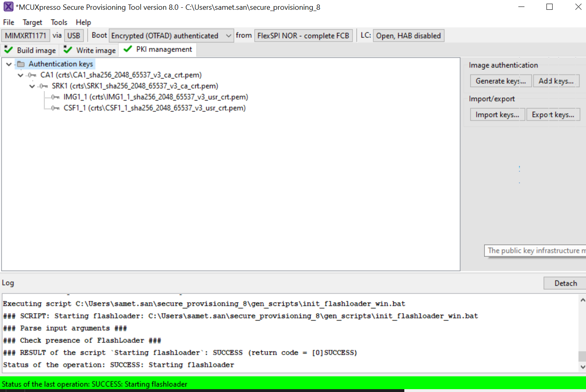Open the Target menu
Image resolution: width=586 pixels, height=392 pixels.
pyautogui.click(x=32, y=22)
